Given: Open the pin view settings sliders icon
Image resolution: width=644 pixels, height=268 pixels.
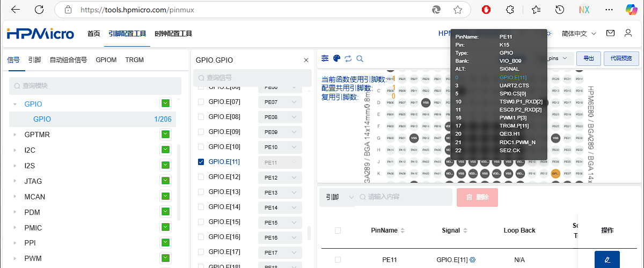Looking at the screenshot, I should 325,58.
